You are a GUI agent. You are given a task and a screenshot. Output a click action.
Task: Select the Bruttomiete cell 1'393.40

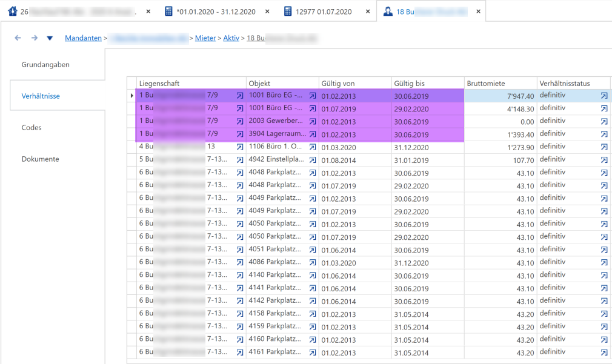[501, 134]
